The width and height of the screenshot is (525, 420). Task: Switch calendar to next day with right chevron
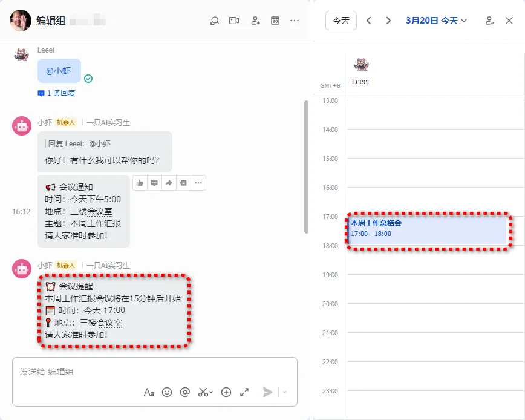click(x=389, y=20)
